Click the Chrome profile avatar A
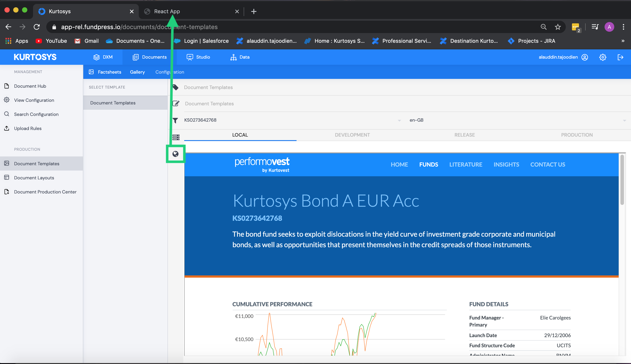The image size is (631, 364). [x=609, y=27]
